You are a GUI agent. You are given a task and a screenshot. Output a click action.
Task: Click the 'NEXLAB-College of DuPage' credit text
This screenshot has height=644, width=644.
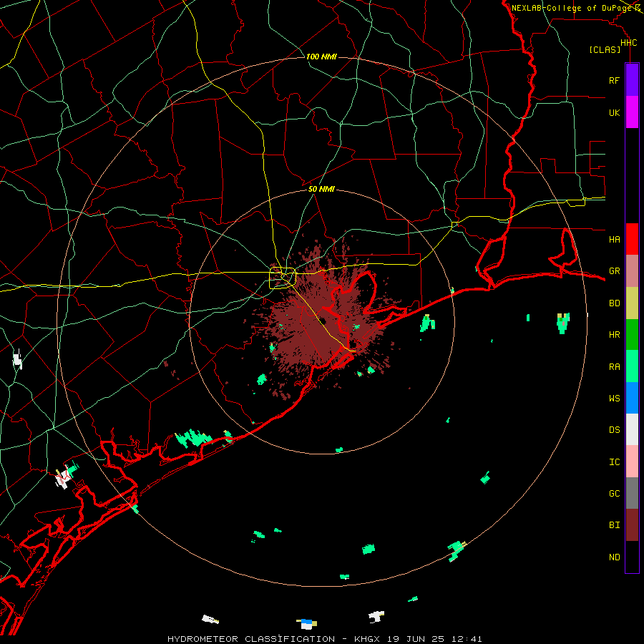pyautogui.click(x=572, y=8)
